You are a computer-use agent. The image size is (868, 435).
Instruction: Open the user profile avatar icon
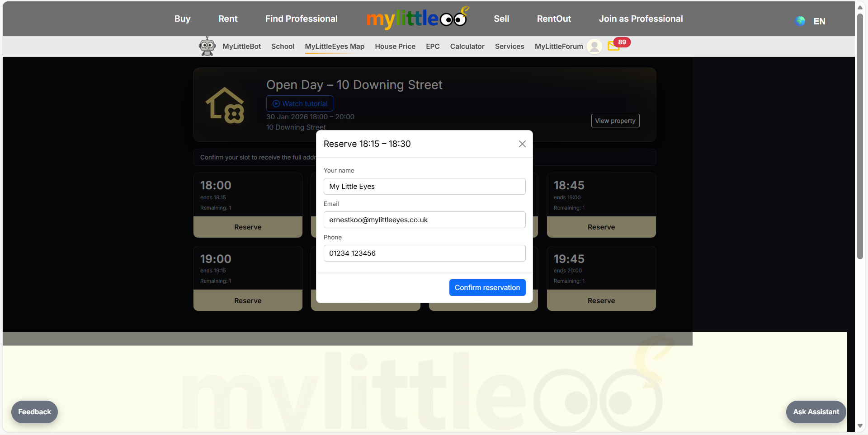pos(594,46)
